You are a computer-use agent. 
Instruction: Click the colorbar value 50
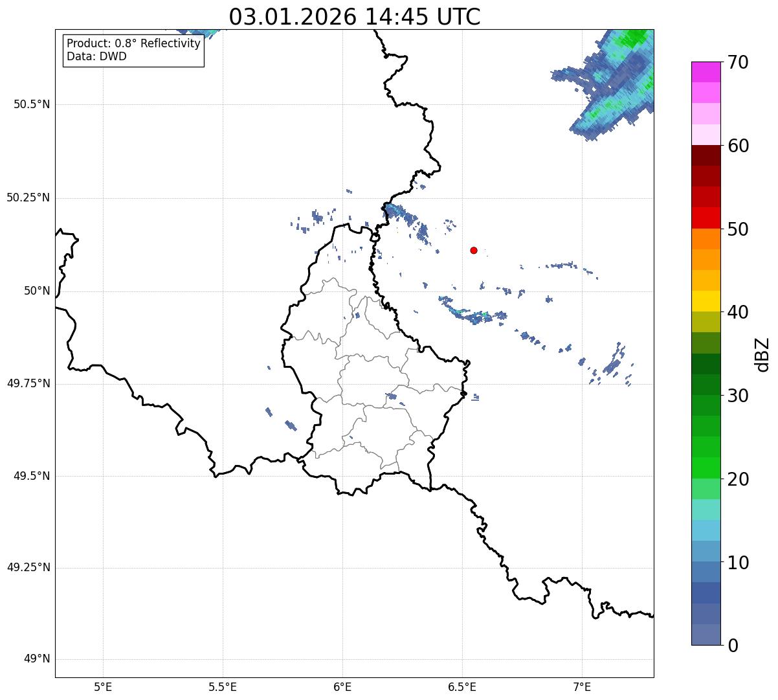click(x=737, y=229)
